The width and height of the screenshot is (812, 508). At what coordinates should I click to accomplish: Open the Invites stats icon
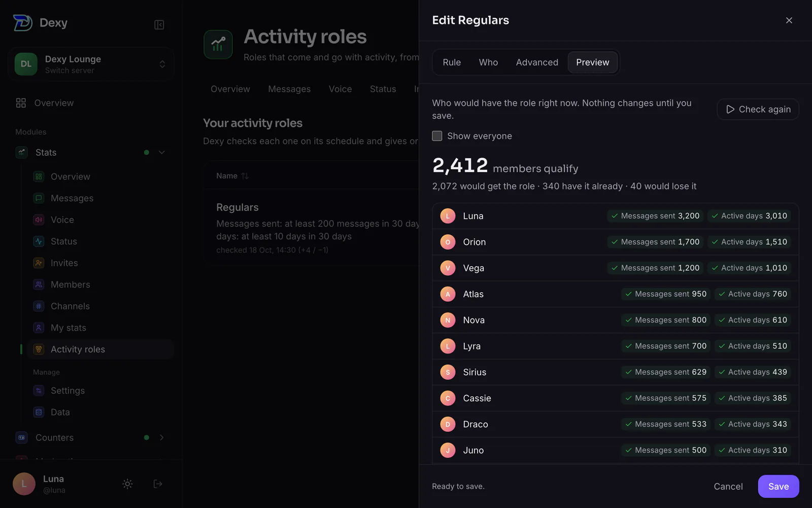click(39, 263)
